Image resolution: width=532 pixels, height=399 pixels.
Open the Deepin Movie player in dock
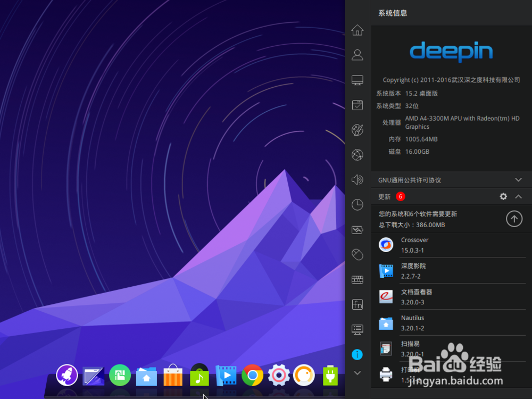click(x=226, y=376)
